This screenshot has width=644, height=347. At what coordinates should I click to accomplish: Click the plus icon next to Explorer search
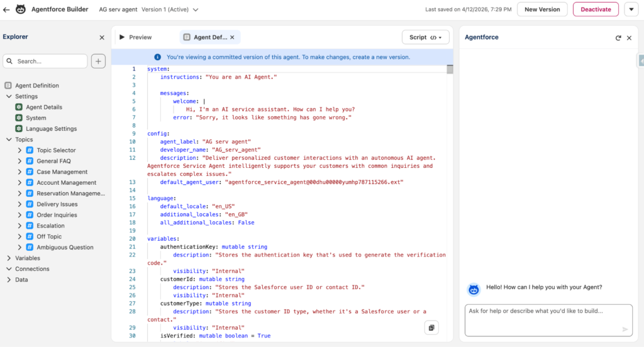pyautogui.click(x=99, y=61)
